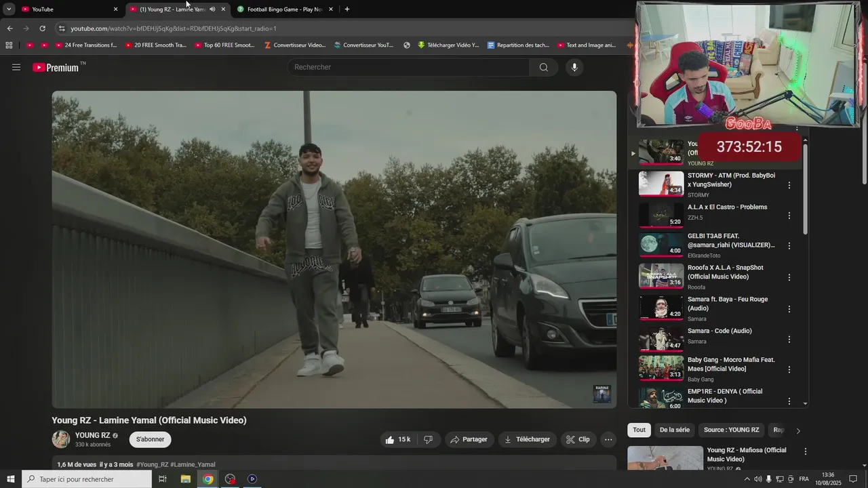Click the search magnifier button
This screenshot has height=488, width=868.
tap(543, 67)
